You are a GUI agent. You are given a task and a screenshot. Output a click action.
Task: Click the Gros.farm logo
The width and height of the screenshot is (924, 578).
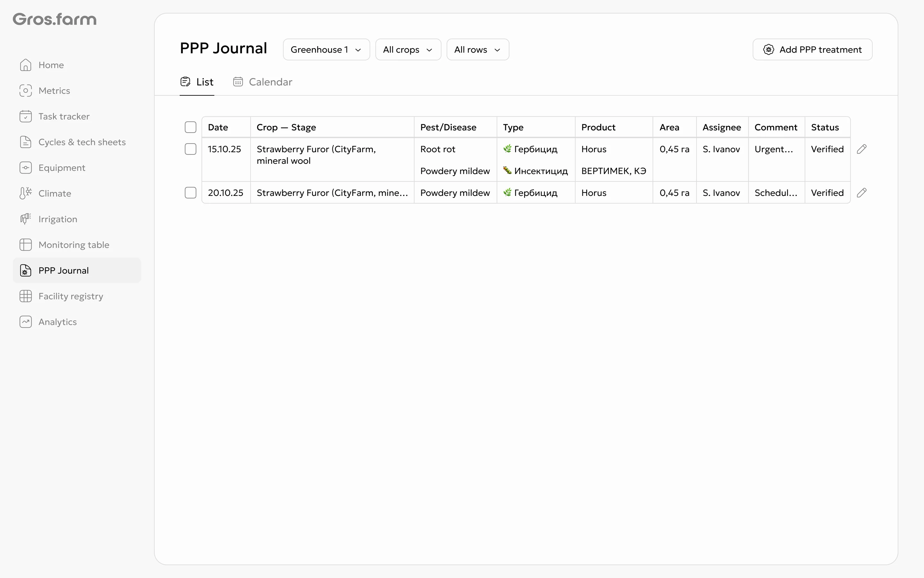[x=55, y=19]
